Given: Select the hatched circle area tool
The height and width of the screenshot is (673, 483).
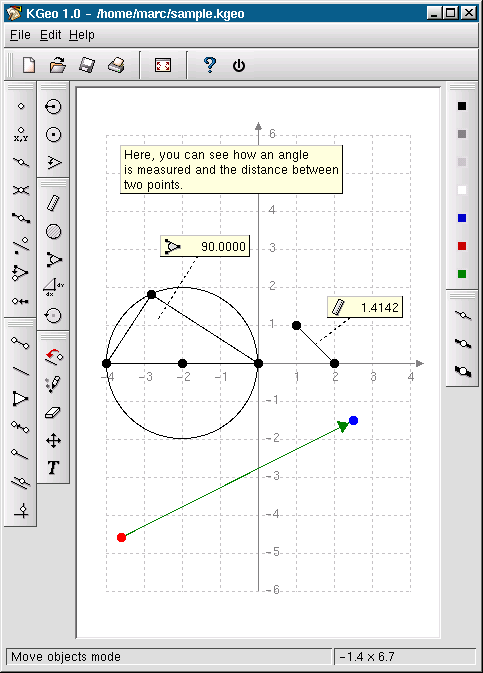Looking at the screenshot, I should [53, 232].
